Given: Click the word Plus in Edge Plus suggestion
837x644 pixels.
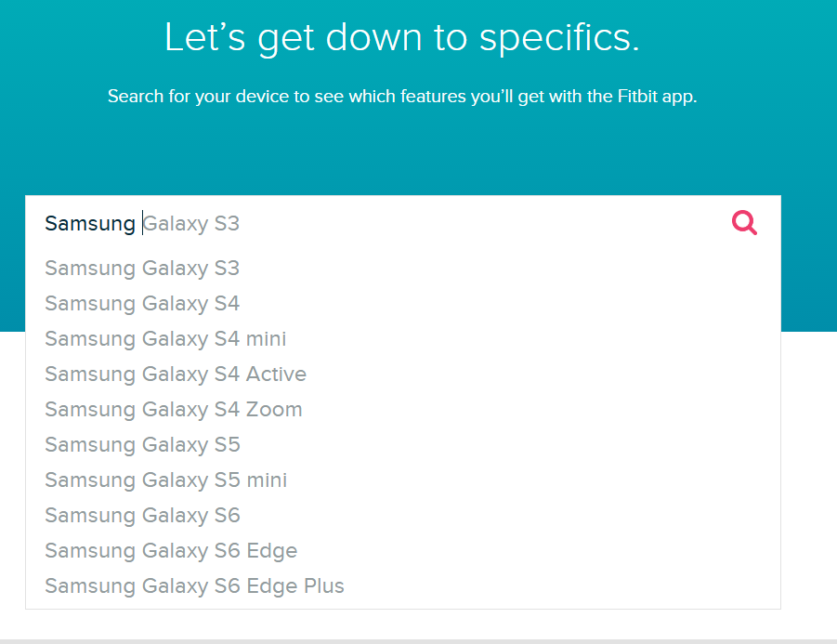Looking at the screenshot, I should coord(324,585).
